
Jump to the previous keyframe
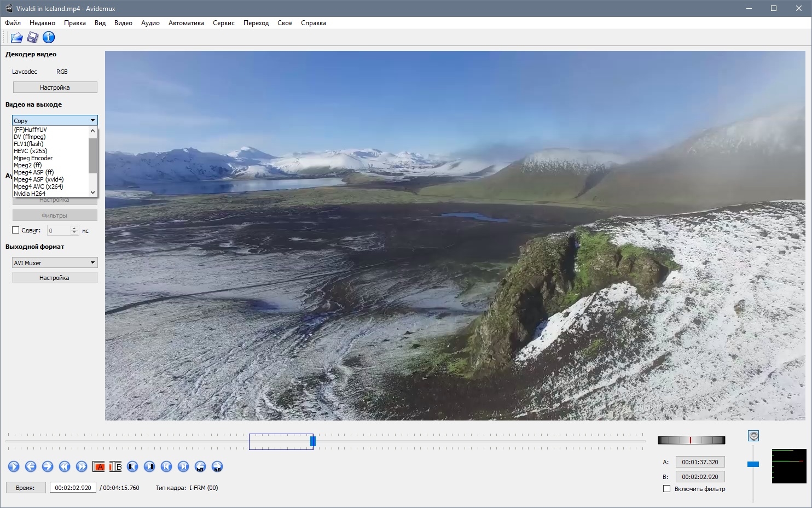click(65, 466)
